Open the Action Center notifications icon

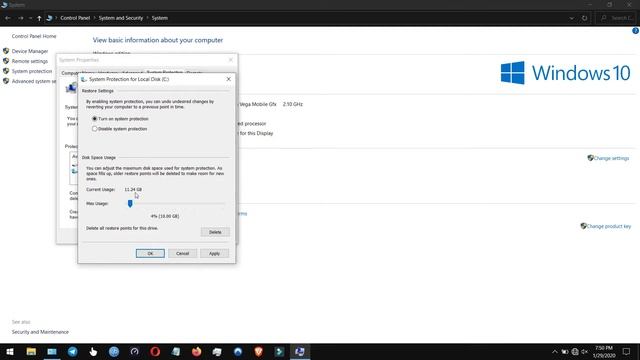(x=627, y=352)
